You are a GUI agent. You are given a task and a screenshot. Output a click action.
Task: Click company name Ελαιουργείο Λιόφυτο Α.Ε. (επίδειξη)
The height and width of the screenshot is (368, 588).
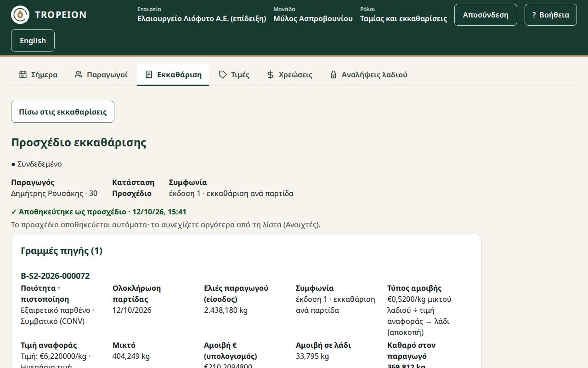click(202, 19)
